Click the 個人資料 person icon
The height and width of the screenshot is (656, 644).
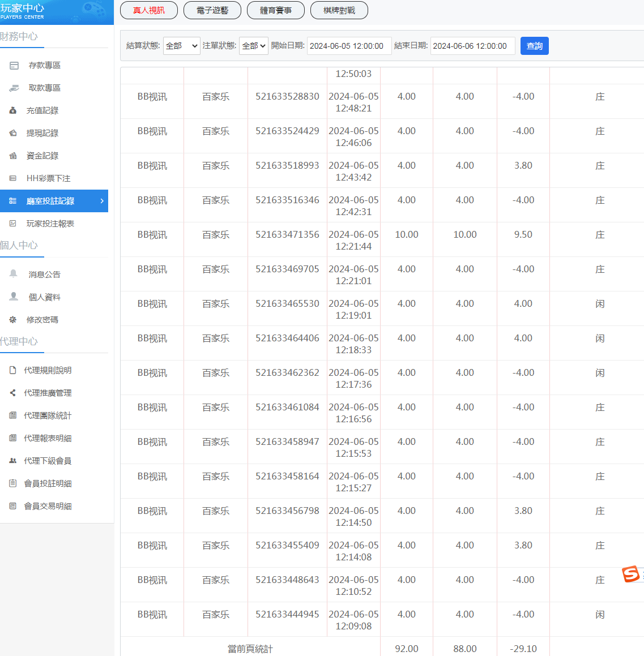pyautogui.click(x=14, y=297)
